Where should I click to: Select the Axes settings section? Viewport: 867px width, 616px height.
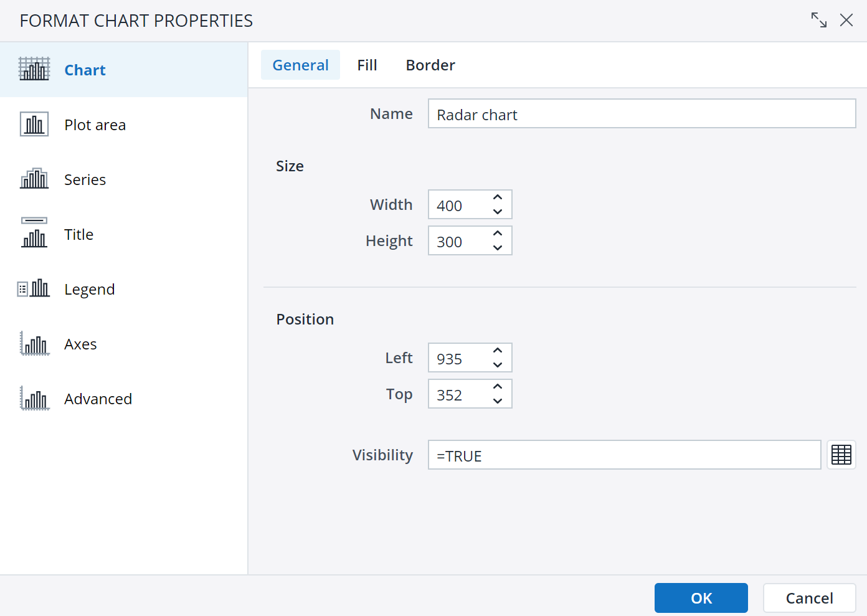click(x=80, y=343)
